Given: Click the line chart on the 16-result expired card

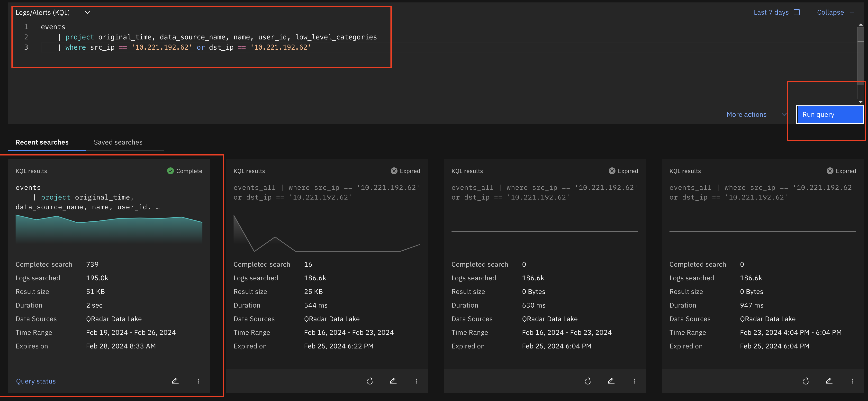Looking at the screenshot, I should pos(327,233).
